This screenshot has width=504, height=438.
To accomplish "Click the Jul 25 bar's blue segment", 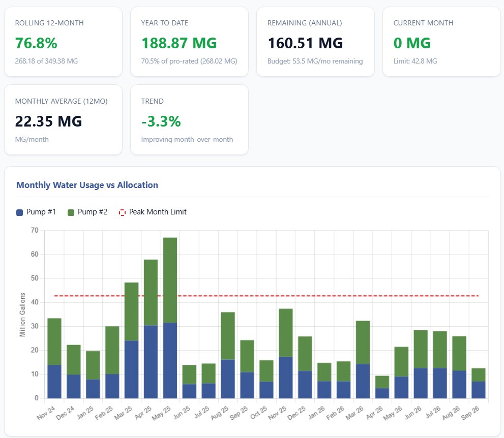I will (x=209, y=391).
